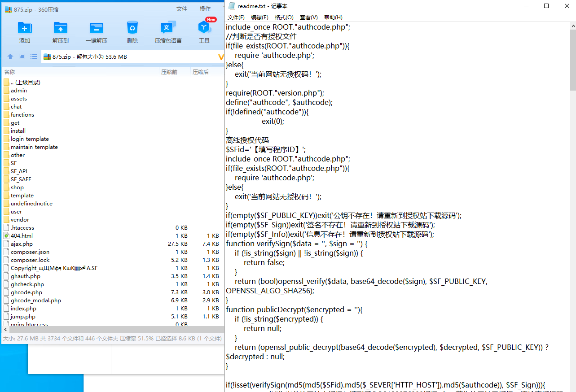Open Notepad's 编辑(E) menu
The image size is (576, 392).
click(x=259, y=17)
